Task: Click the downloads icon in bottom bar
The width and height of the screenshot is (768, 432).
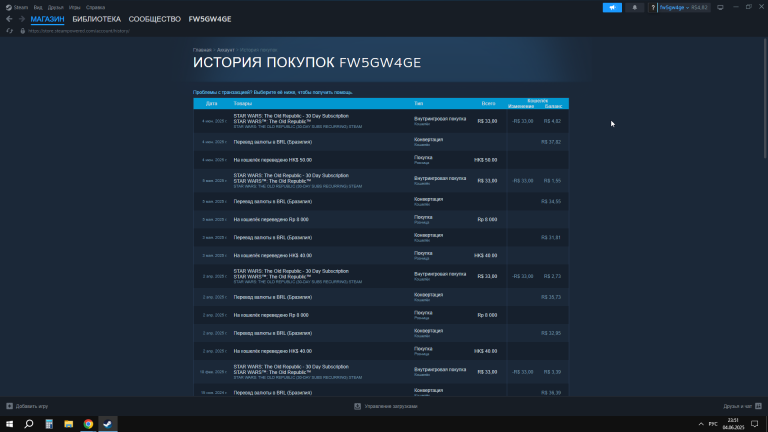Action: pyautogui.click(x=358, y=406)
